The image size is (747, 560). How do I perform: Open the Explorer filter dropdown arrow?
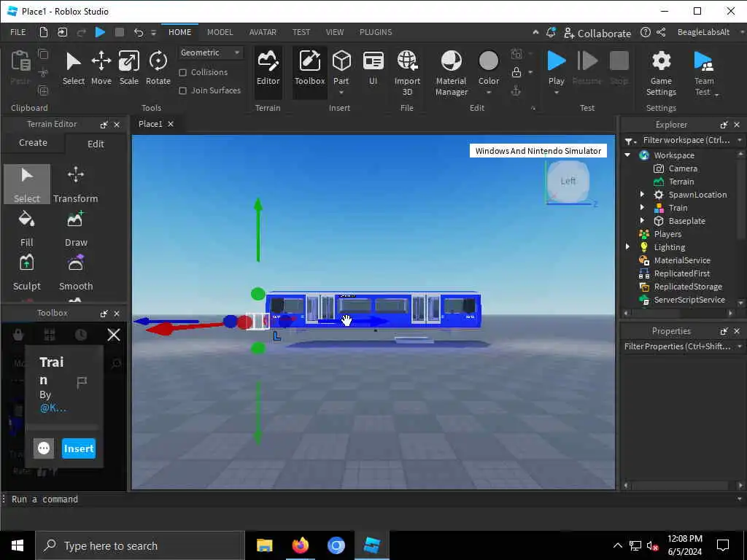(740, 140)
